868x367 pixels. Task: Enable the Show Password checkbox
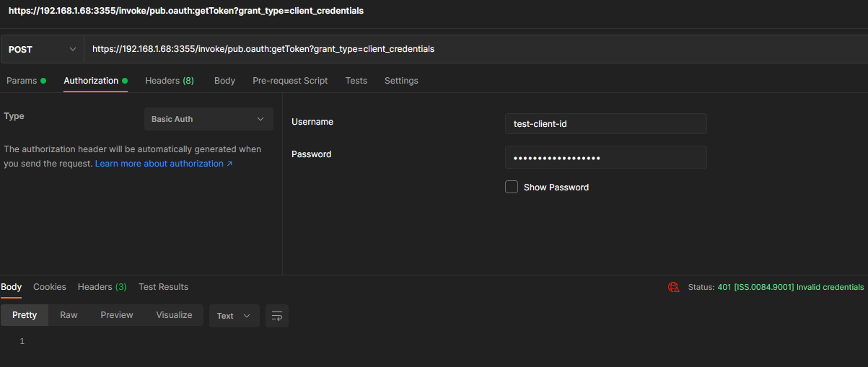coord(512,187)
